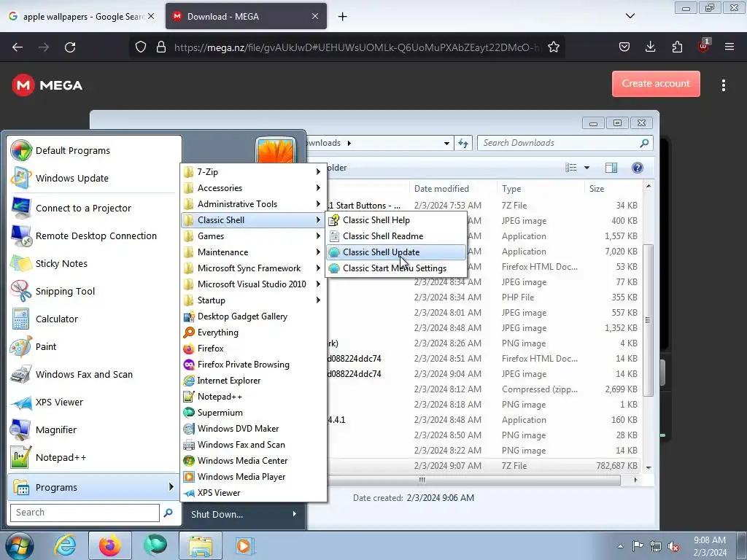This screenshot has height=560, width=747.
Task: Expand the Administrative Tools folder
Action: click(x=253, y=204)
